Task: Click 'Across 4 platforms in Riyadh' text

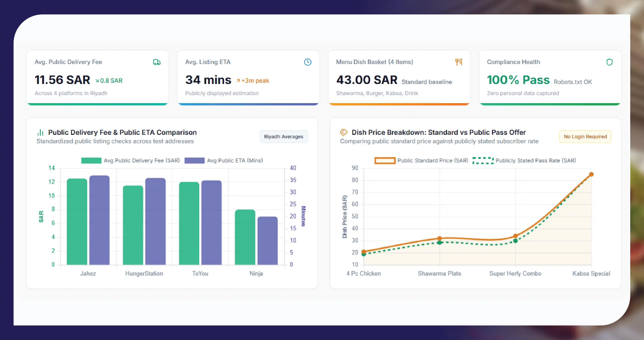Action: [x=71, y=93]
